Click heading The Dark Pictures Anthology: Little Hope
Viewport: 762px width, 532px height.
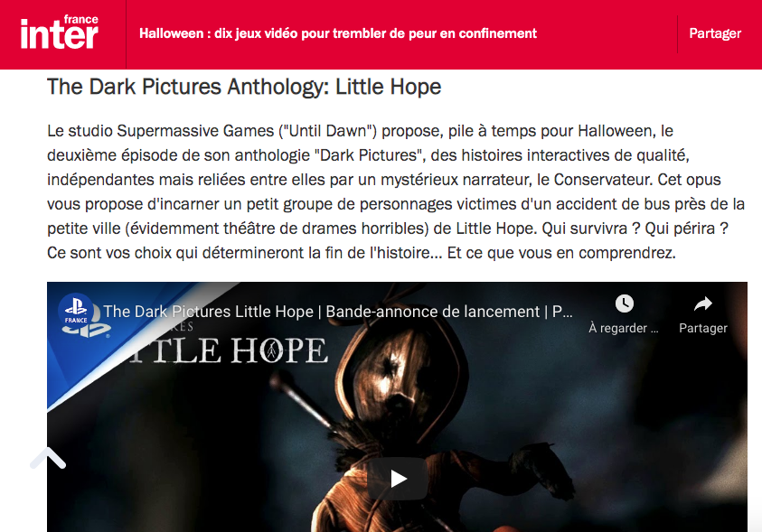244,88
